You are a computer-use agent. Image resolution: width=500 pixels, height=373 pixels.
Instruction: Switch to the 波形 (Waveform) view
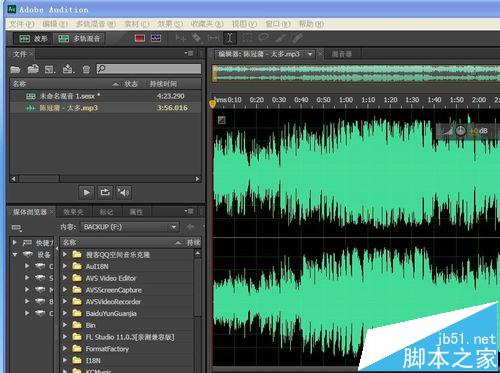tap(33, 39)
